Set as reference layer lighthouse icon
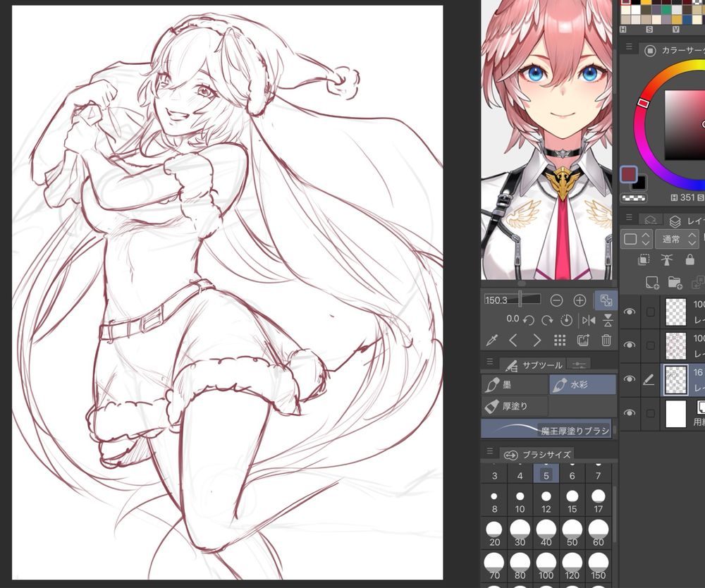This screenshot has width=705, height=588. (667, 259)
